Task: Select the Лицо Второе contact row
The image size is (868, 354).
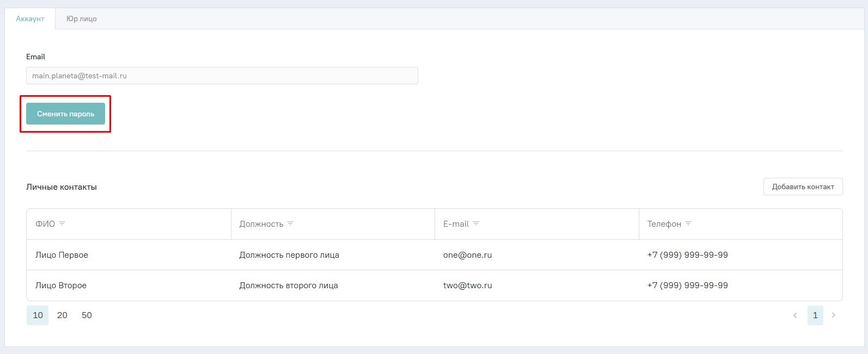Action: click(61, 285)
